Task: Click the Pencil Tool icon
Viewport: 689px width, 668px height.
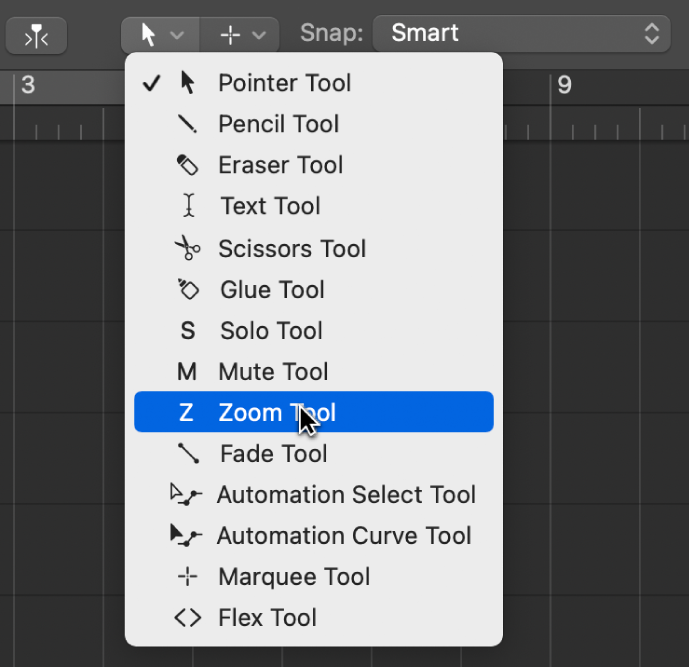Action: [x=187, y=124]
